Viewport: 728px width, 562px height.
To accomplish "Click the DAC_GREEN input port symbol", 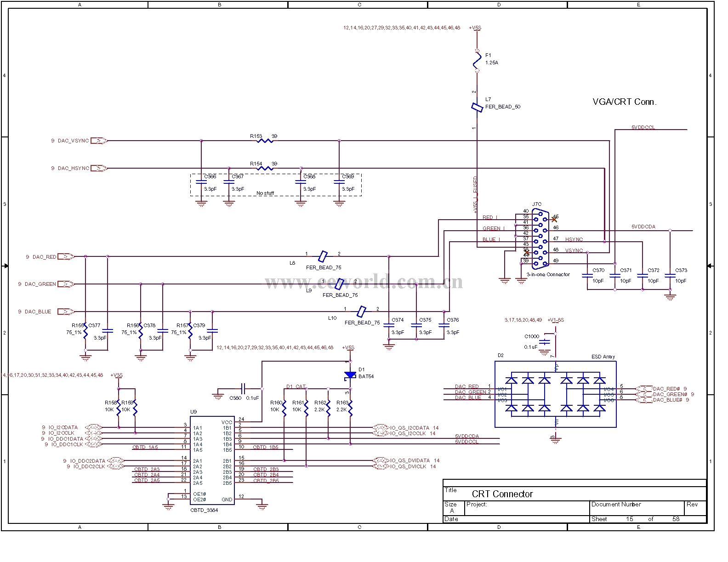I will (66, 284).
